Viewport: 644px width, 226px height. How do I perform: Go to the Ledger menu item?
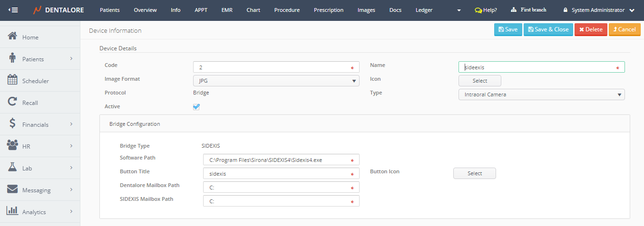tap(424, 10)
